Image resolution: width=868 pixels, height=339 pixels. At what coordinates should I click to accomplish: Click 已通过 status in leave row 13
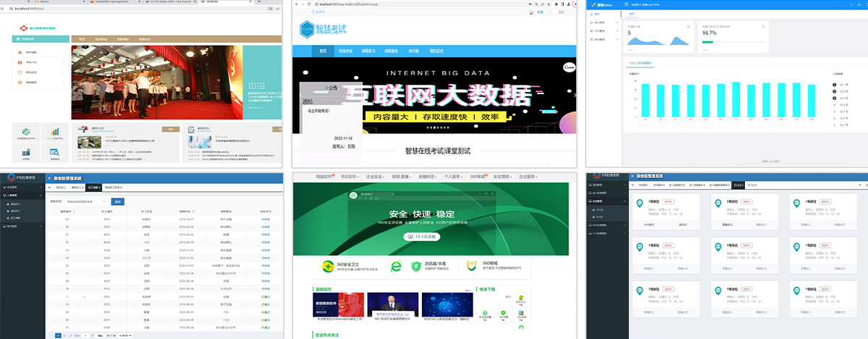266,305
